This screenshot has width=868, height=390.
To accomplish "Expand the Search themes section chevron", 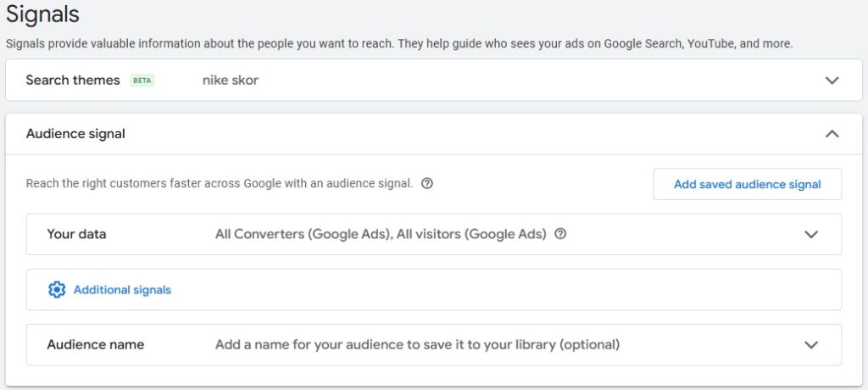I will point(832,81).
